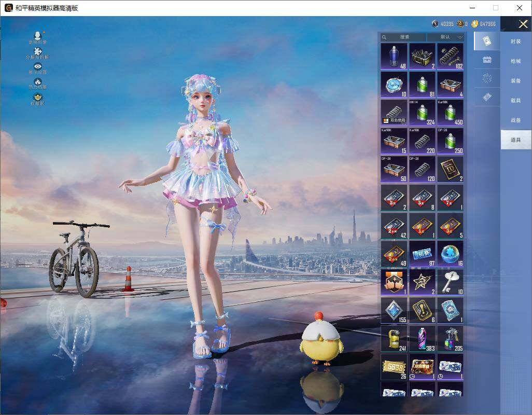Open the 收藏家 gold badge icon
The image size is (532, 415).
[x=38, y=99]
